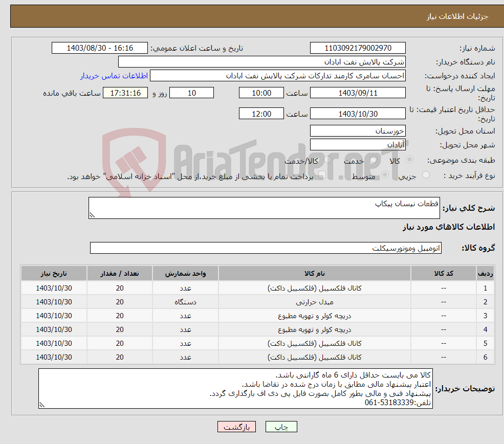Click the reply deadline date 1403/09/11
Viewport: 504px width, 444px height.
pos(358,93)
